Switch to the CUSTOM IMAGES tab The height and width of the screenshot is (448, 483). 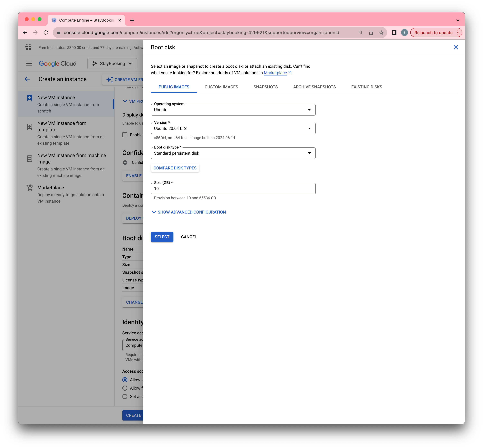[x=221, y=87]
